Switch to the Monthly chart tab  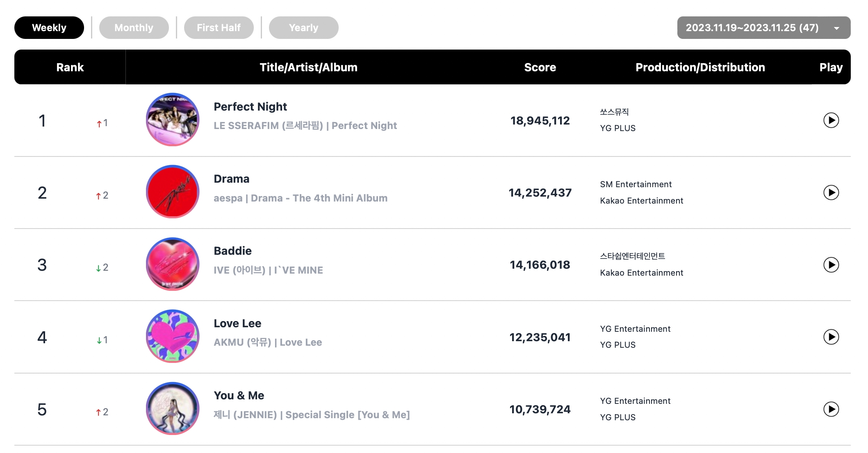tap(134, 28)
